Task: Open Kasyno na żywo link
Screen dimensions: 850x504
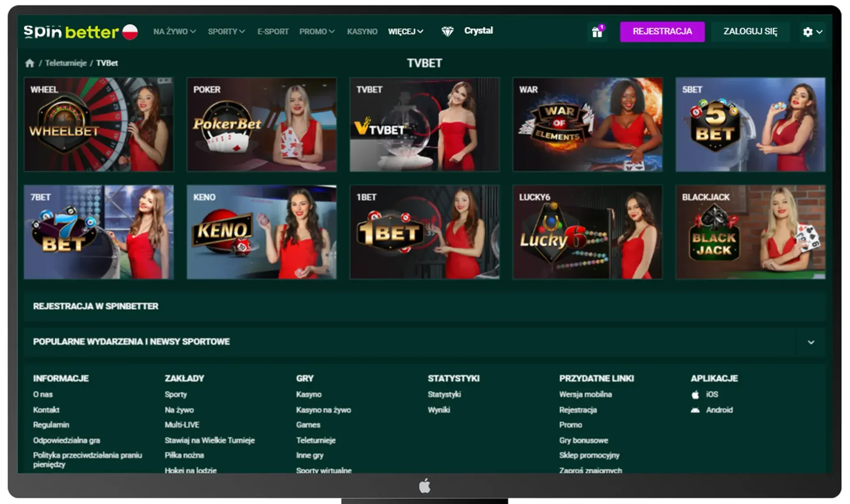Action: coord(323,410)
